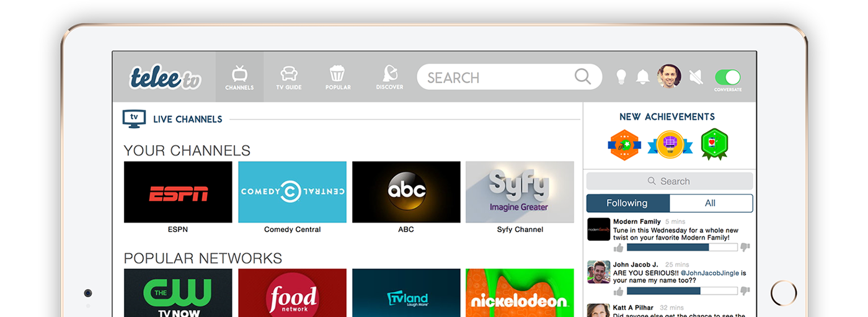
Task: Click the ABC caption label
Action: pyautogui.click(x=406, y=230)
